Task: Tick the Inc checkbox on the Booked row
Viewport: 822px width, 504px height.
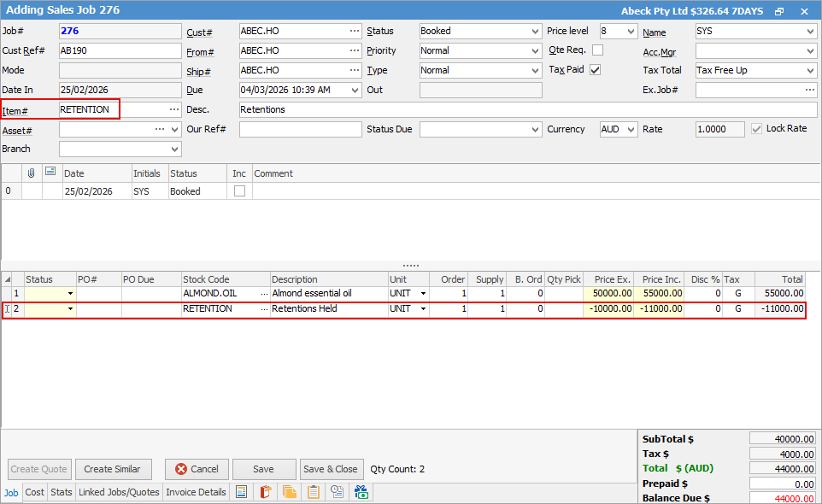Action: (239, 191)
